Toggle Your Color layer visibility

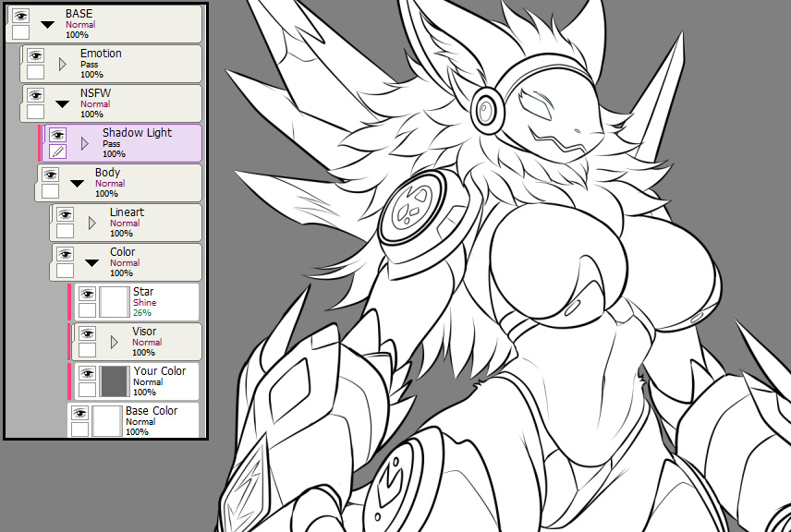[87, 373]
